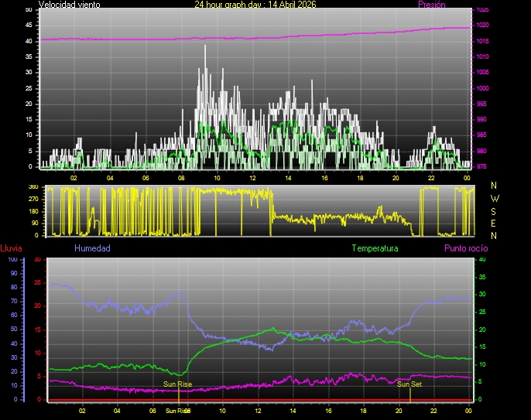Click the "E" compass direction letter
531x420 pixels.
pos(495,223)
